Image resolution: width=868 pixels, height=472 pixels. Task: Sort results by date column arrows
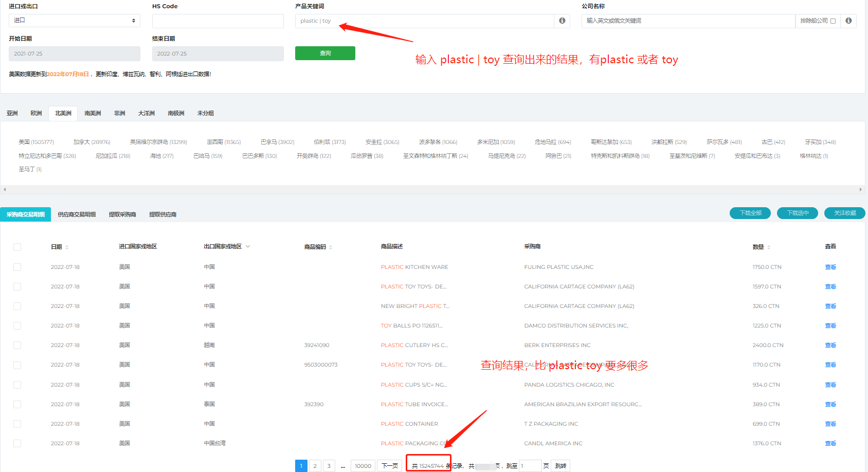coord(67,247)
